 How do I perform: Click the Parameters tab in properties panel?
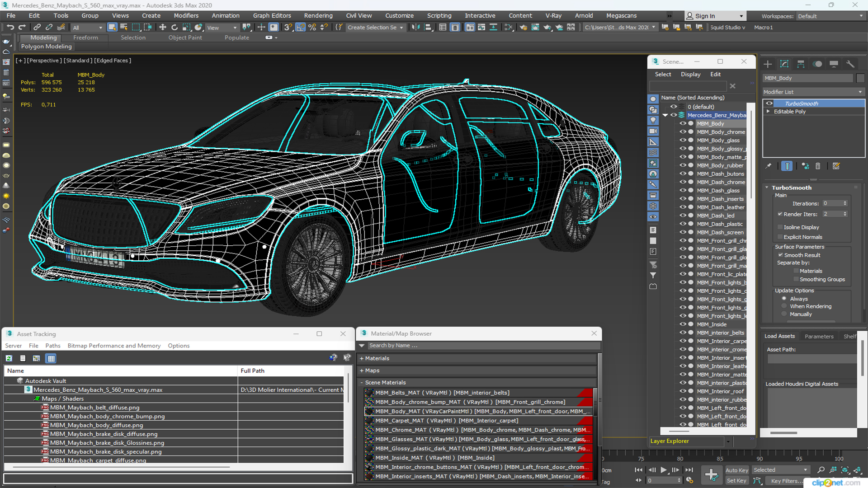(x=819, y=336)
